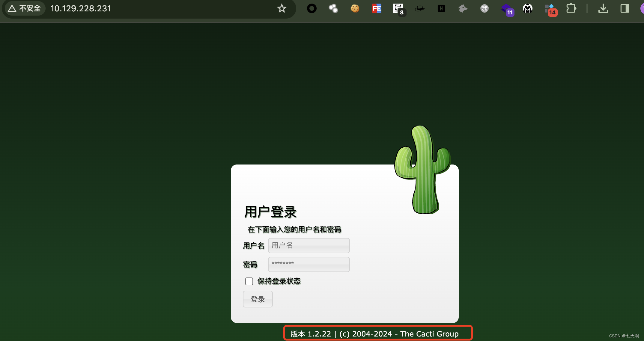The width and height of the screenshot is (644, 341).
Task: Click the black hat extension icon
Action: coord(420,8)
